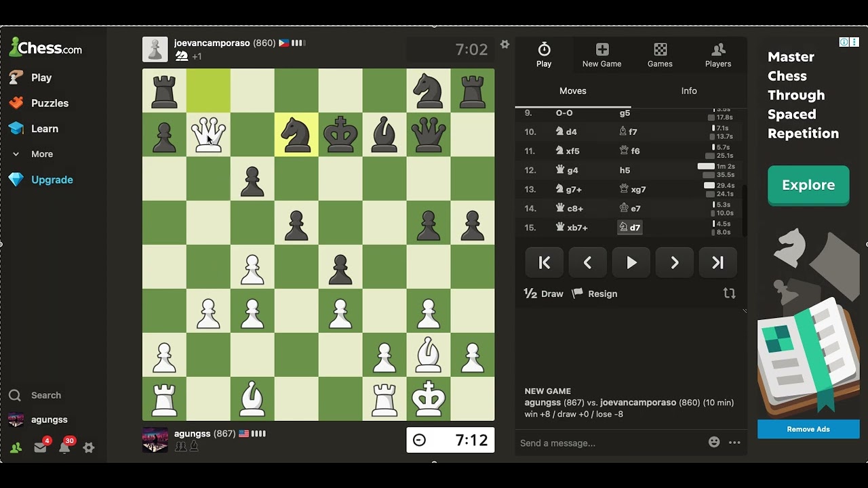Switch to the Play tab
Viewport: 868px width, 488px height.
click(x=544, y=55)
